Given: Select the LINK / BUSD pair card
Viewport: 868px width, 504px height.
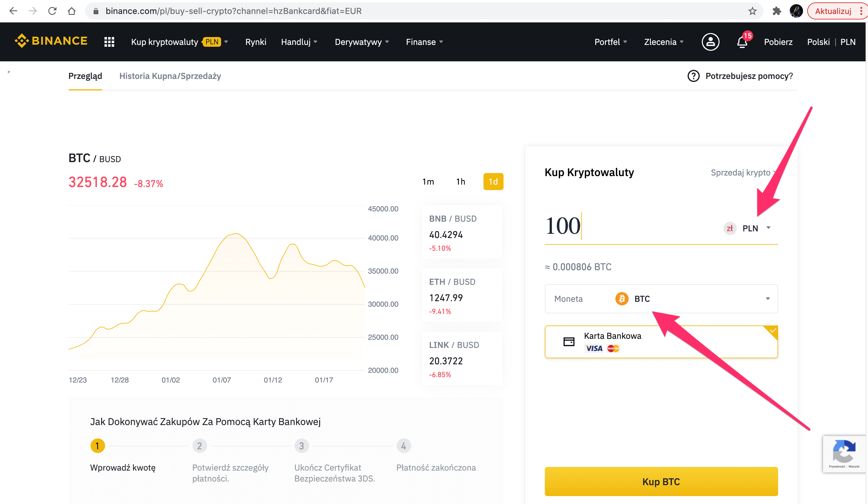Looking at the screenshot, I should pos(462,358).
